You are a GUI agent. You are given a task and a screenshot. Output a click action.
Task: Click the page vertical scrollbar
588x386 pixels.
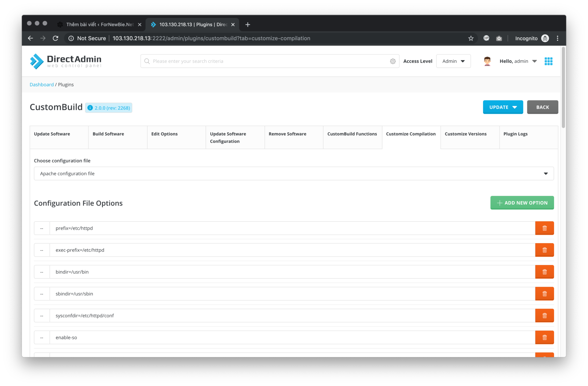coord(563,87)
